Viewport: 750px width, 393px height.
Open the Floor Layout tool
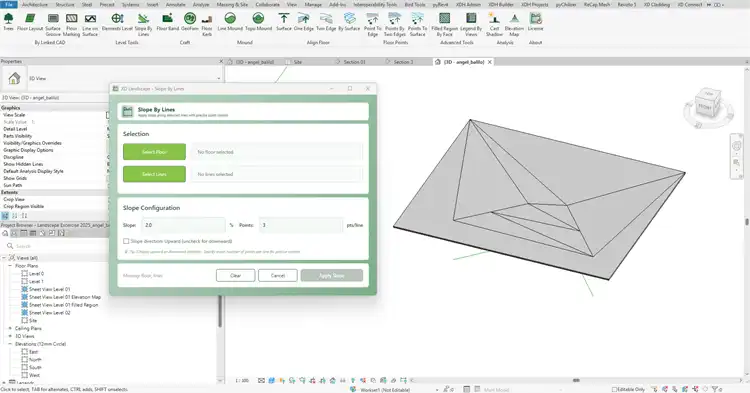tap(30, 22)
